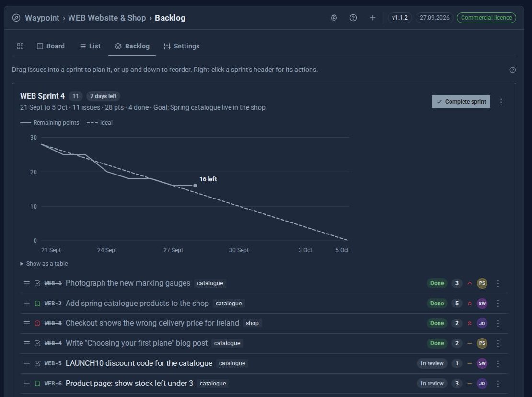The width and height of the screenshot is (532, 397).
Task: Grab the drag handle for WEB-1
Action: (27, 283)
